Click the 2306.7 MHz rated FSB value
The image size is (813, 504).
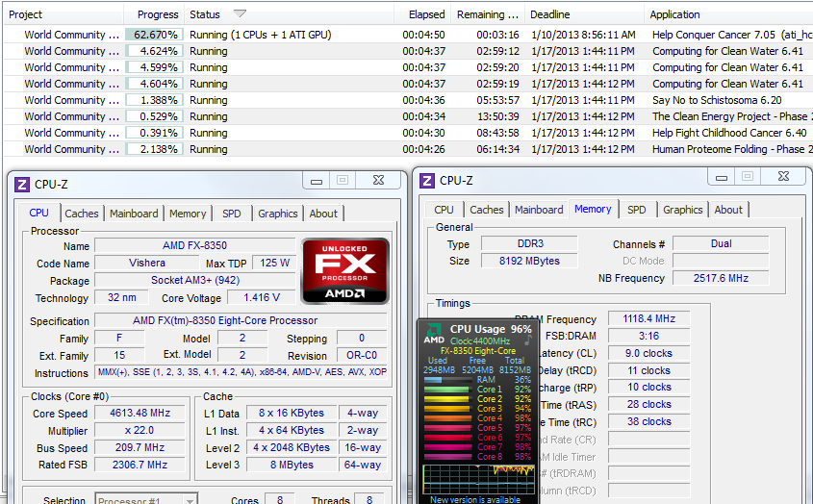click(x=140, y=465)
